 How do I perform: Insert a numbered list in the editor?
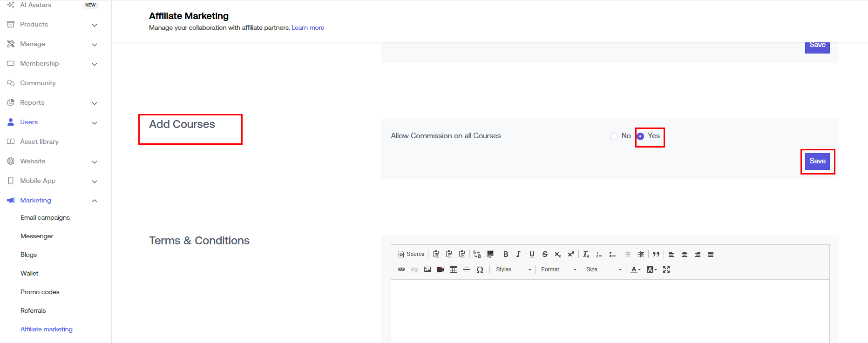pyautogui.click(x=599, y=254)
